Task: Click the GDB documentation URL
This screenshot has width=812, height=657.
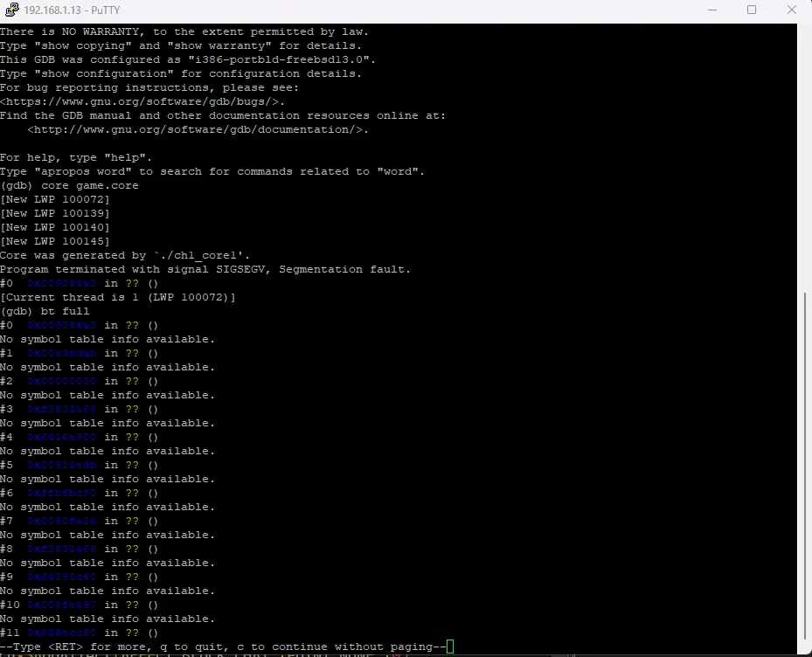Action: coord(198,129)
